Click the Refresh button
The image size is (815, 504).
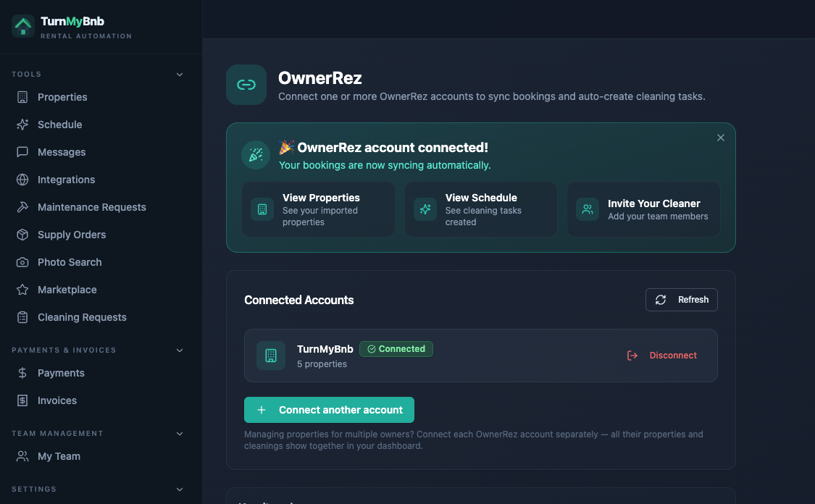pos(682,300)
